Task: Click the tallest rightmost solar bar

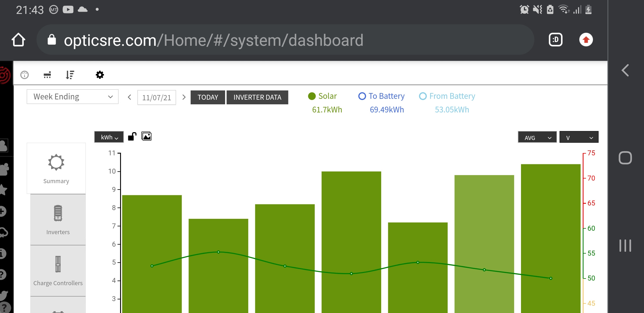Action: pos(551,238)
